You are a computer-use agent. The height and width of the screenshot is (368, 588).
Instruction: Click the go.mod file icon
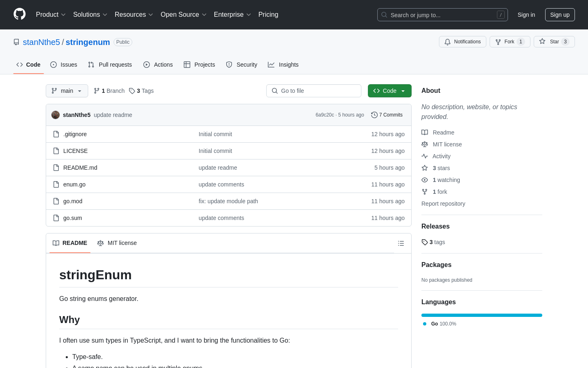[56, 201]
